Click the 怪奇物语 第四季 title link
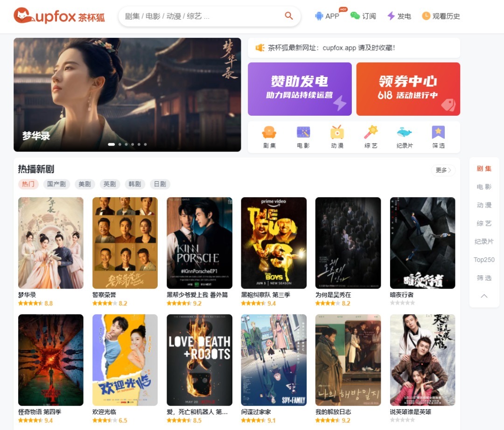Screen dimensions: 504x430 tap(40, 412)
